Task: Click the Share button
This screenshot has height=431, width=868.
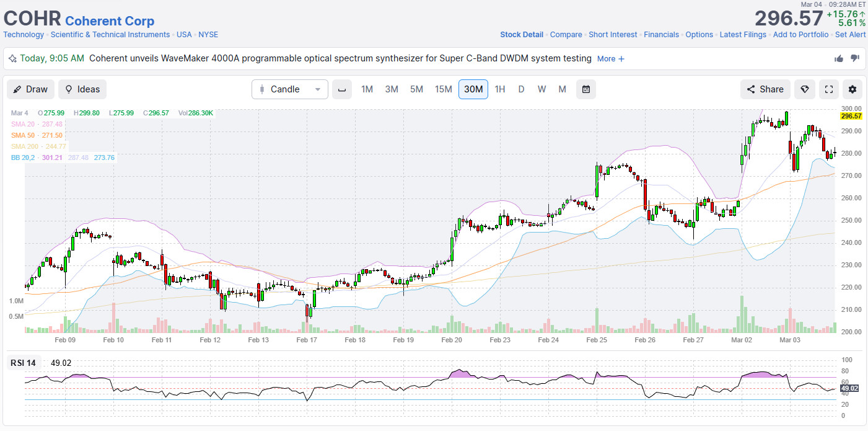Action: coord(765,89)
